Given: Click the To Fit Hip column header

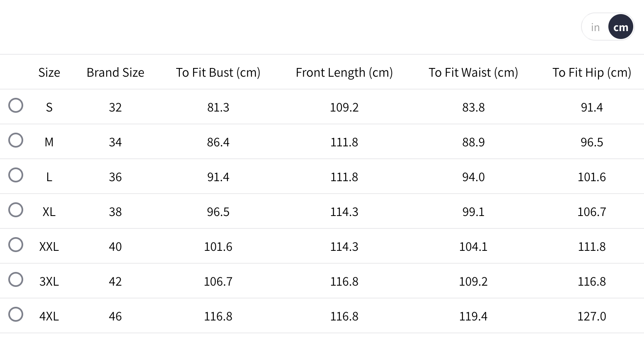Looking at the screenshot, I should (591, 73).
